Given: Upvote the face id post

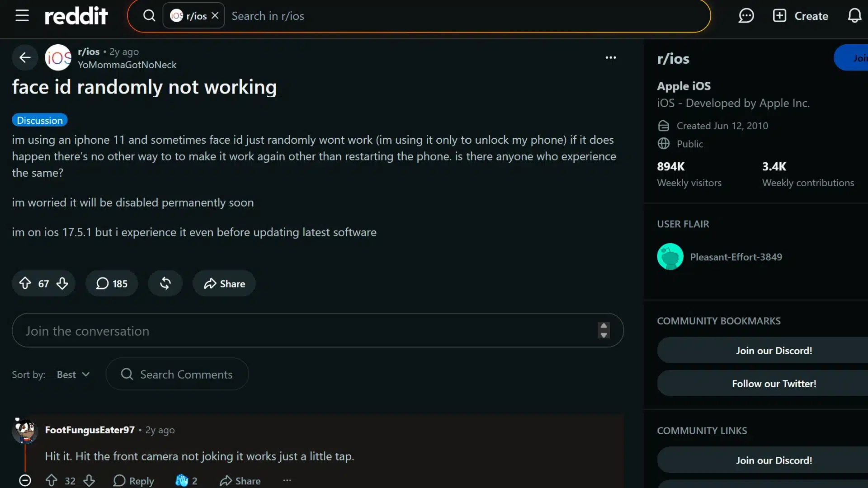Looking at the screenshot, I should [25, 283].
